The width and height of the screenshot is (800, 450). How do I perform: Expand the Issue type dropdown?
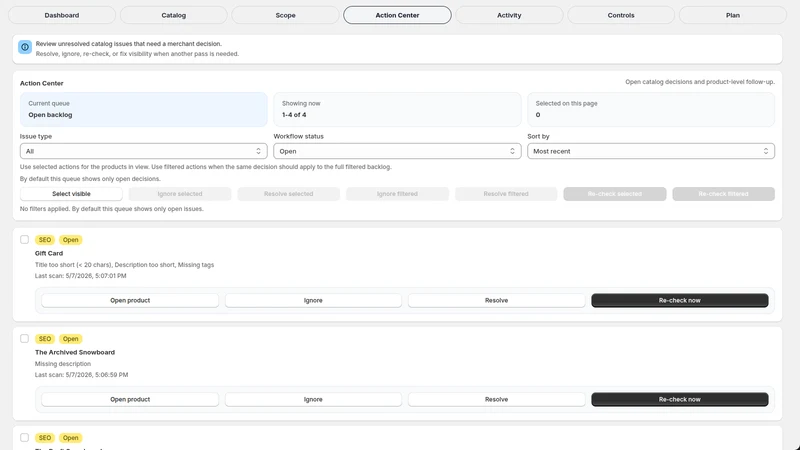pos(143,151)
